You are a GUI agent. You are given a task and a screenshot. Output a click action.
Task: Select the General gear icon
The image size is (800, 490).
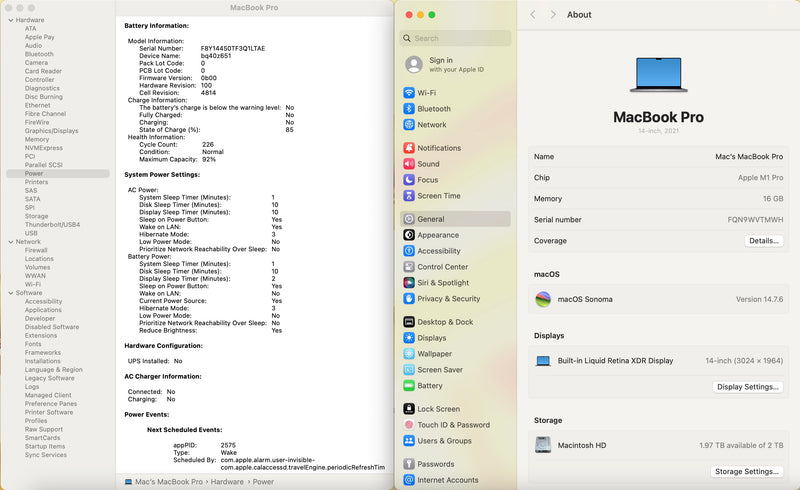(x=409, y=219)
